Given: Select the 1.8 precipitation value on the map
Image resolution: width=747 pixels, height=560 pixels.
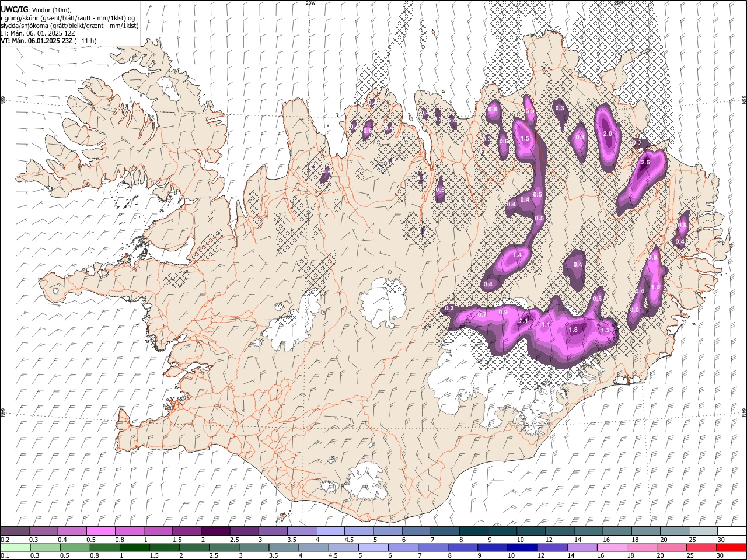Looking at the screenshot, I should pyautogui.click(x=573, y=330).
